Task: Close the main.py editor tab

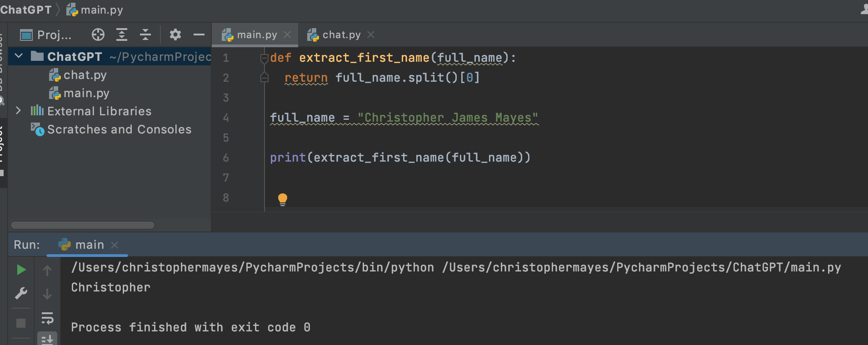Action: [x=287, y=35]
